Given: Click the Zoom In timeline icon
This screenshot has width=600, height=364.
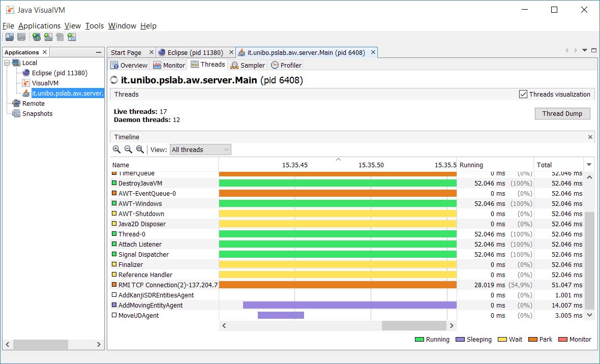Looking at the screenshot, I should point(117,149).
